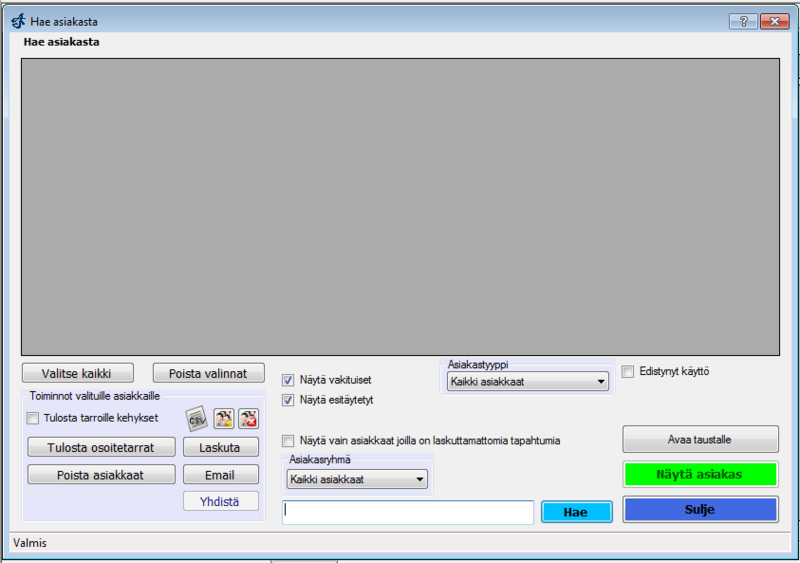Image resolution: width=800 pixels, height=563 pixels.
Task: Click the app icon in the title bar
Action: point(17,21)
